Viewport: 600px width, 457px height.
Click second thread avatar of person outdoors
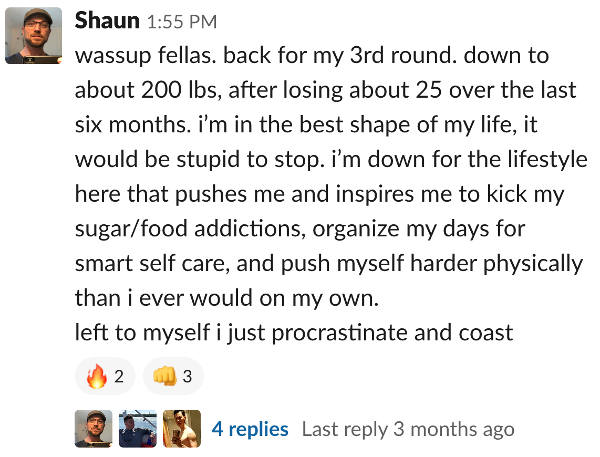click(138, 429)
